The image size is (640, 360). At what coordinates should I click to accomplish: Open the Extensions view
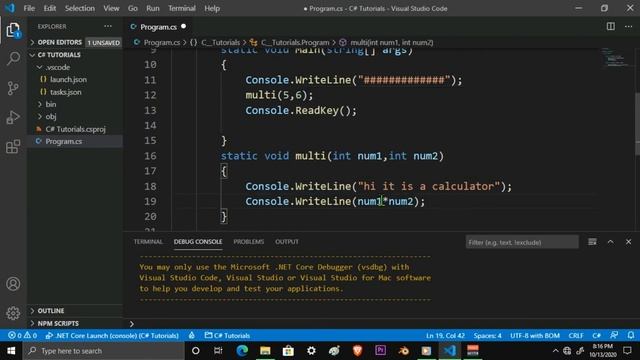[x=13, y=147]
